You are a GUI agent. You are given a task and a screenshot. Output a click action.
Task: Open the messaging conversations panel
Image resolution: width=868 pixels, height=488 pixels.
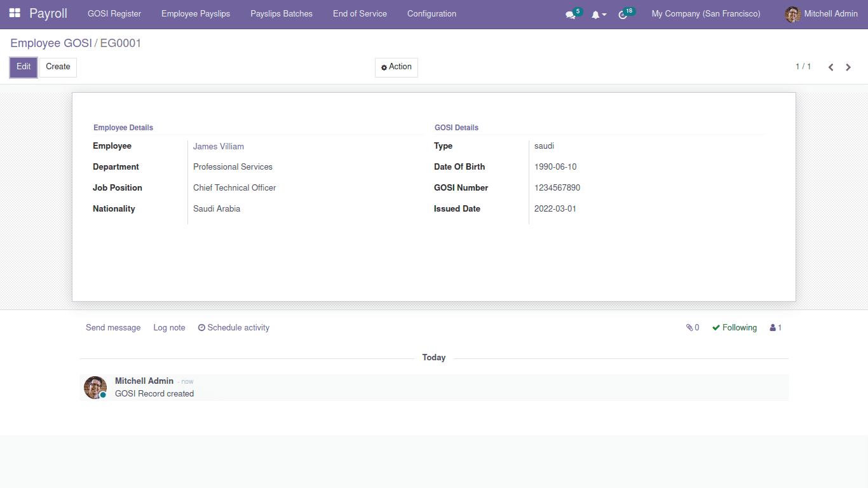570,14
